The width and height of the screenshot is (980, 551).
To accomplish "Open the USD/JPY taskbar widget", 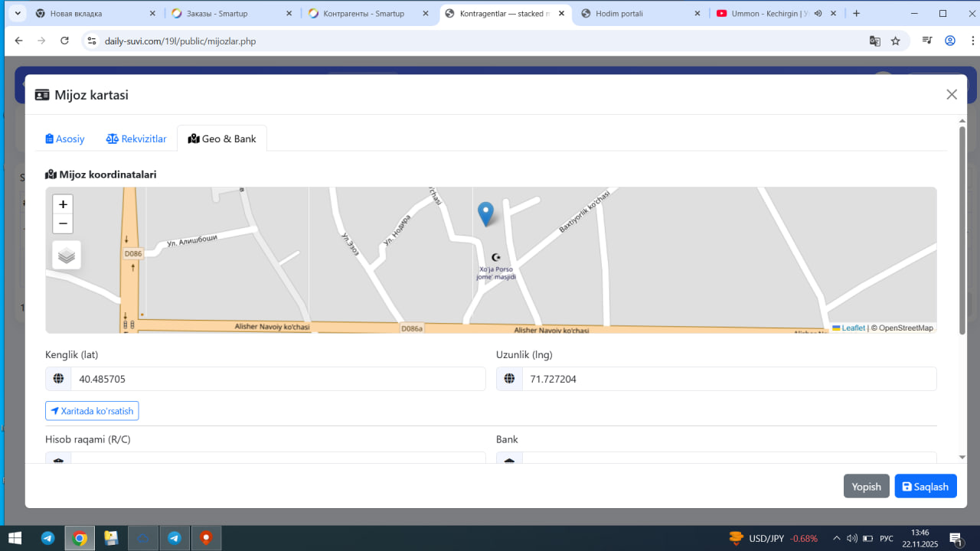I will tap(773, 538).
